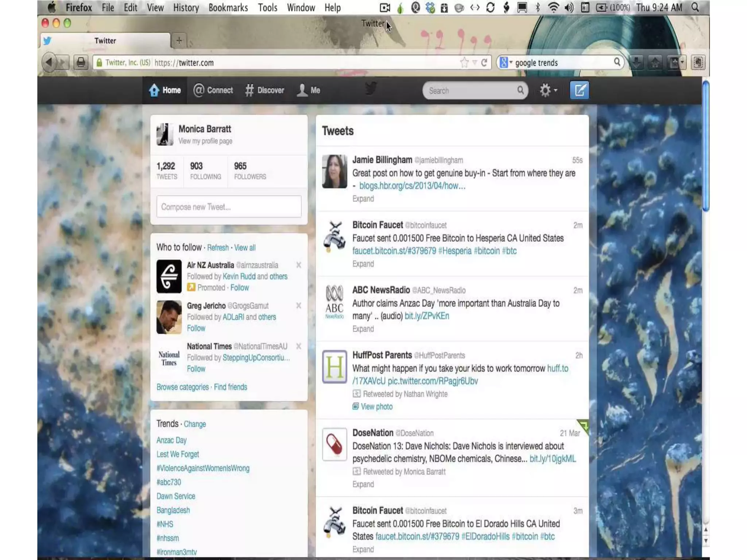Open a new tab with the plus button
Viewport: 747px width, 560px height.
(x=179, y=40)
